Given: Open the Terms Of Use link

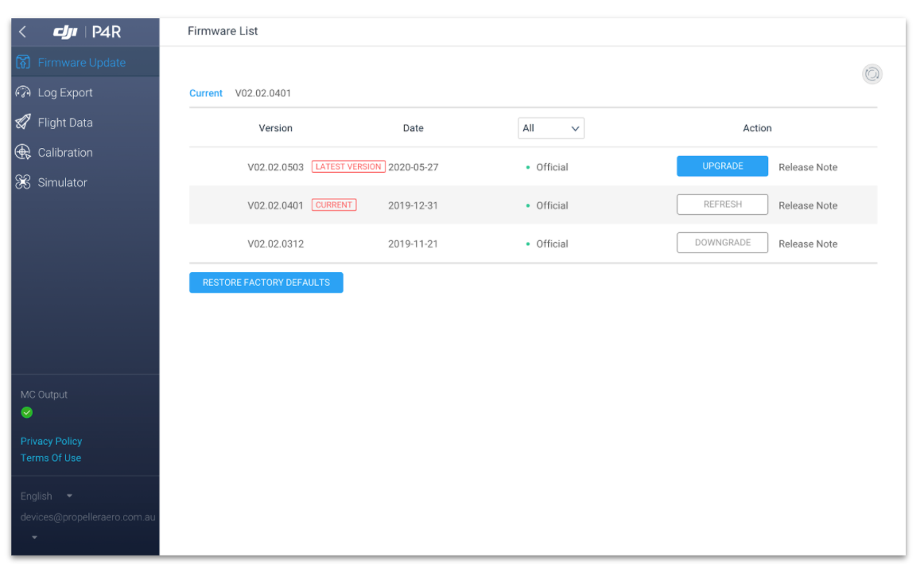Looking at the screenshot, I should coord(51,458).
